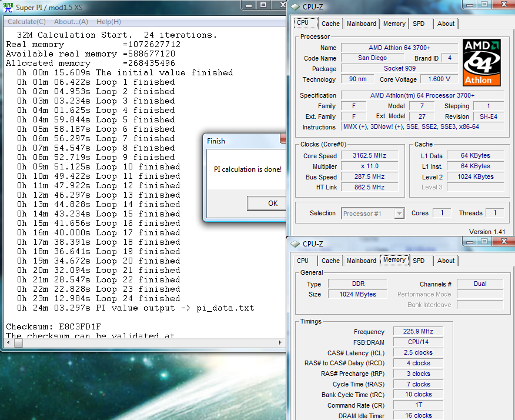
Task: Open the About...(A) menu in Super PI
Action: 71,22
